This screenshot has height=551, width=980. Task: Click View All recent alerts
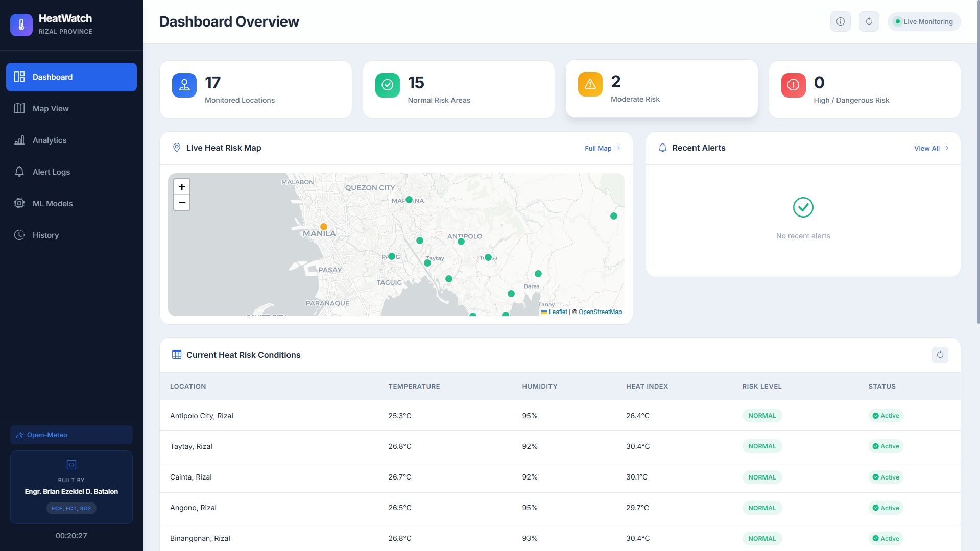(931, 148)
